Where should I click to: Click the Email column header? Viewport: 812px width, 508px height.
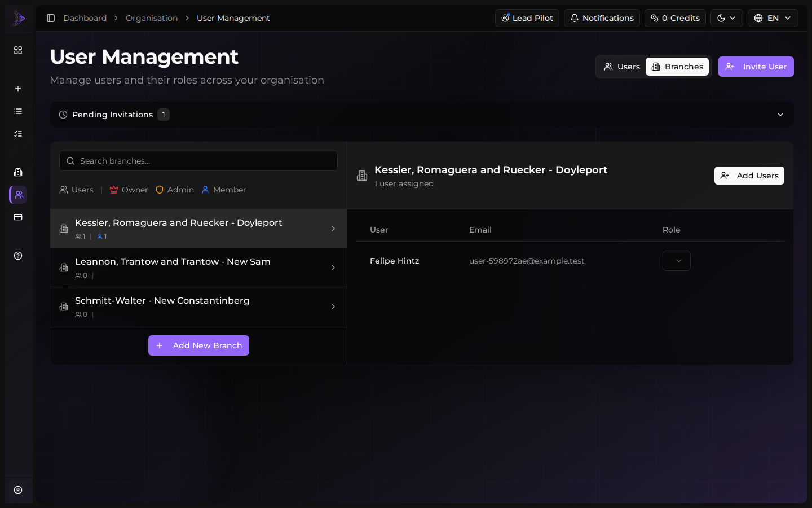[x=480, y=230]
